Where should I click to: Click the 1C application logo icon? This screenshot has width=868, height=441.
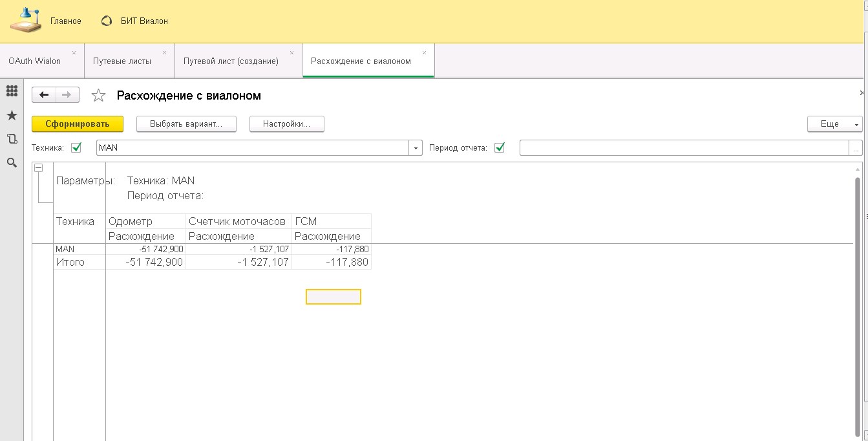click(x=25, y=21)
